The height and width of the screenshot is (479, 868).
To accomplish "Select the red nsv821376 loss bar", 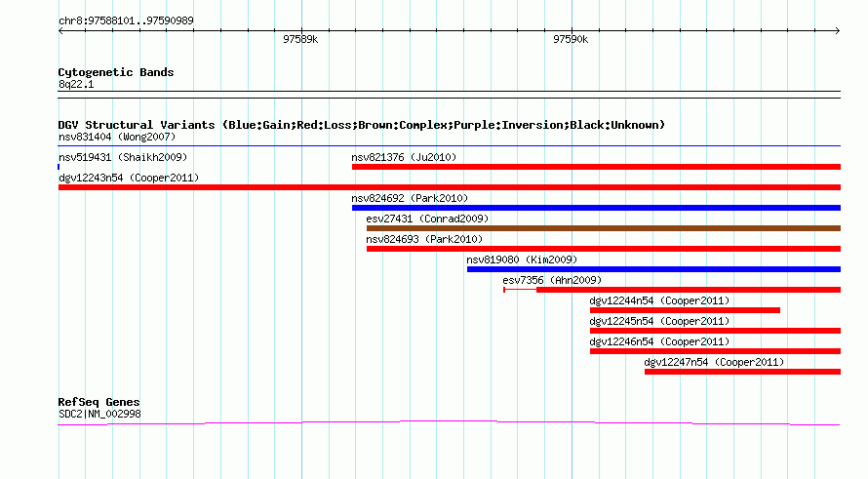I will point(596,167).
